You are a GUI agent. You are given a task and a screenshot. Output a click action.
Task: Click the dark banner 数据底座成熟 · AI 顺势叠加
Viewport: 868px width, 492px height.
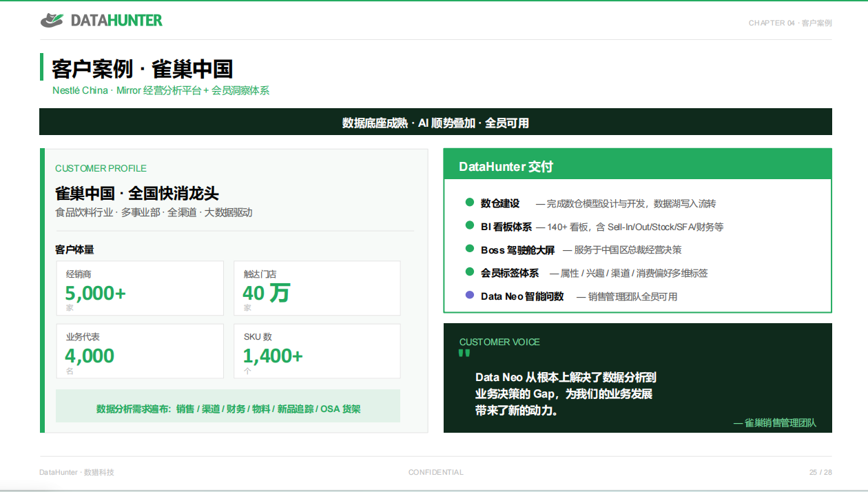435,122
